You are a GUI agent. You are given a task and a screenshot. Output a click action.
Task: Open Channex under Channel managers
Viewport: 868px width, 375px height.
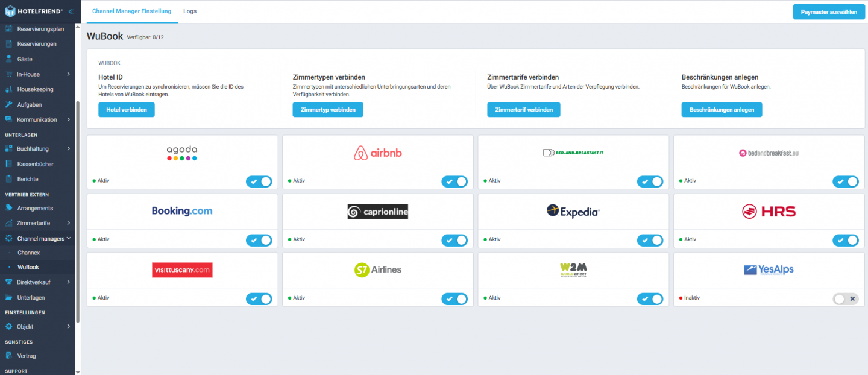click(29, 253)
